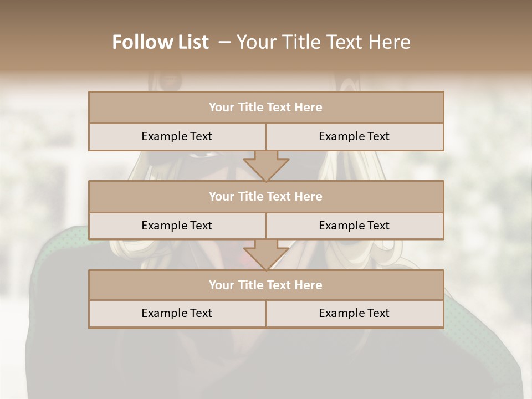Viewport: 532px width, 399px height.
Task: Click middle-left 'Example Text' cell
Action: click(177, 226)
